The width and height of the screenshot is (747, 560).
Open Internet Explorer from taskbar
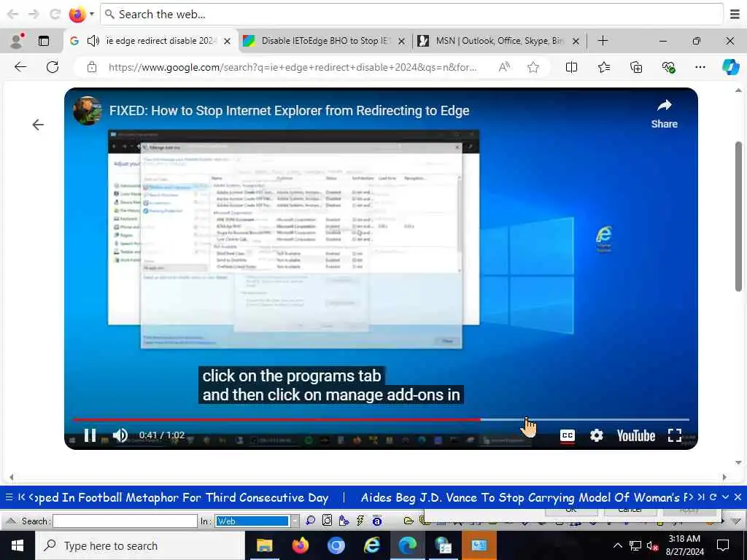371,545
